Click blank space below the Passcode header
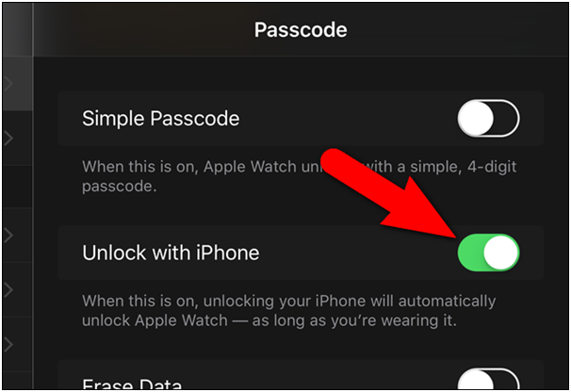Image resolution: width=571 pixels, height=392 pixels. (x=301, y=73)
